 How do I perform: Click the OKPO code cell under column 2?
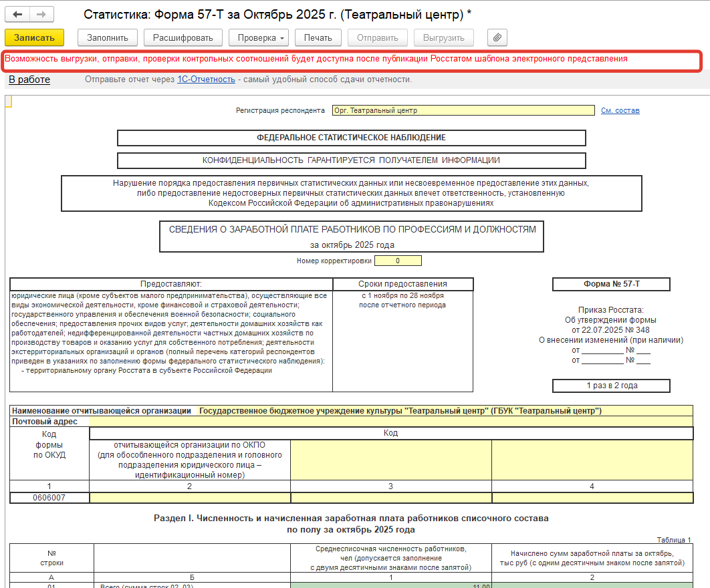point(190,498)
